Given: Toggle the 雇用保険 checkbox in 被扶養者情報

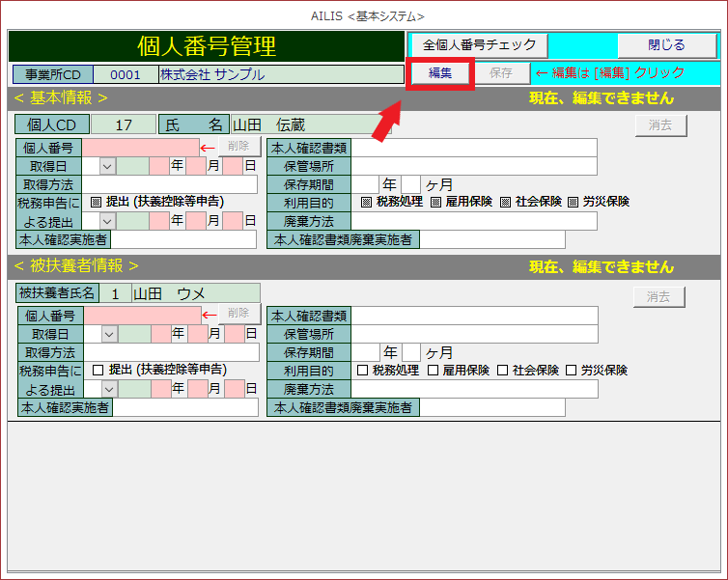Looking at the screenshot, I should coord(434,371).
